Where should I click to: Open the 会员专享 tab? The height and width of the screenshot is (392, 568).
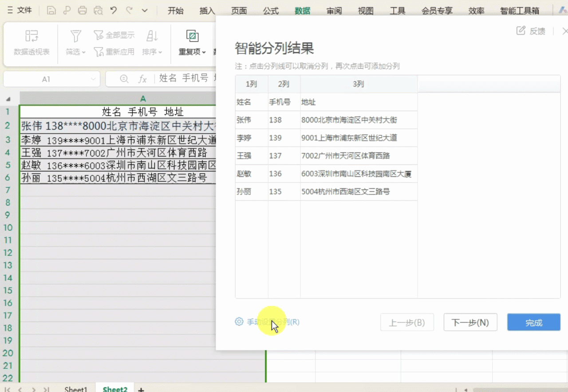point(437,11)
